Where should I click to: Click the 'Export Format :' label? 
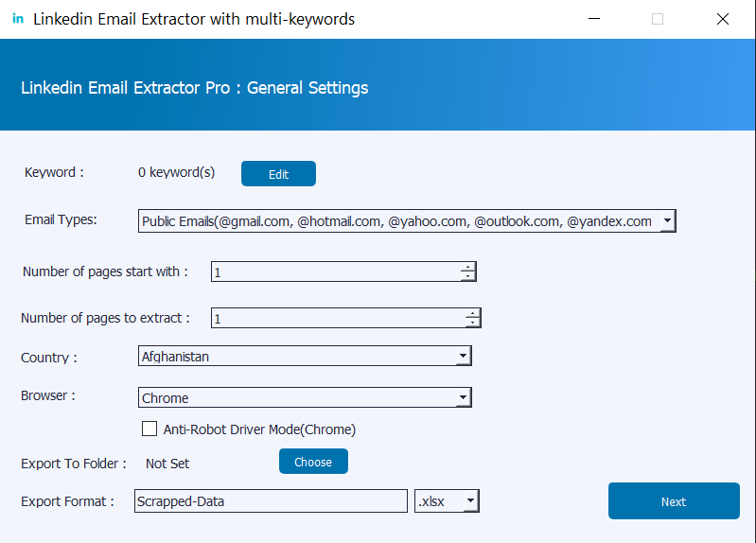(67, 501)
